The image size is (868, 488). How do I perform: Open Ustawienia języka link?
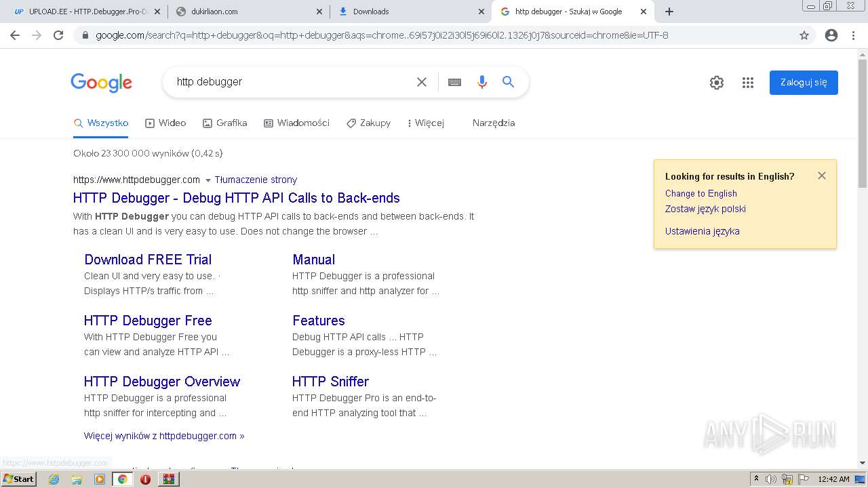pos(703,231)
